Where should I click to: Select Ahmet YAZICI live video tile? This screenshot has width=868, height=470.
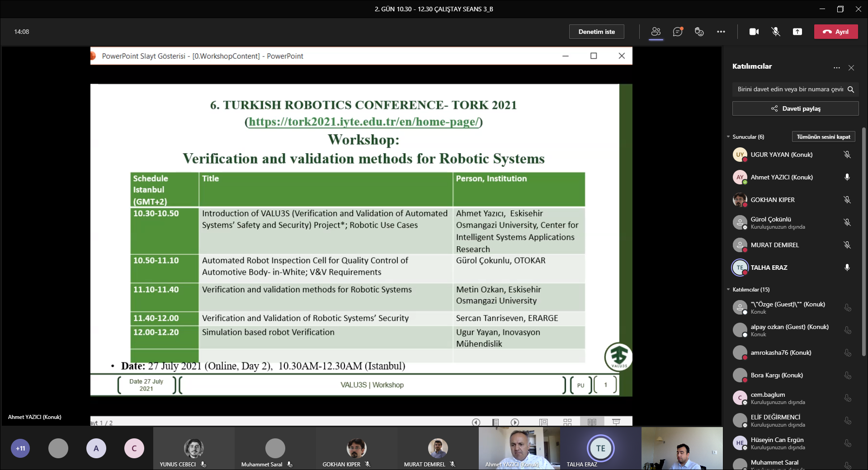click(519, 448)
